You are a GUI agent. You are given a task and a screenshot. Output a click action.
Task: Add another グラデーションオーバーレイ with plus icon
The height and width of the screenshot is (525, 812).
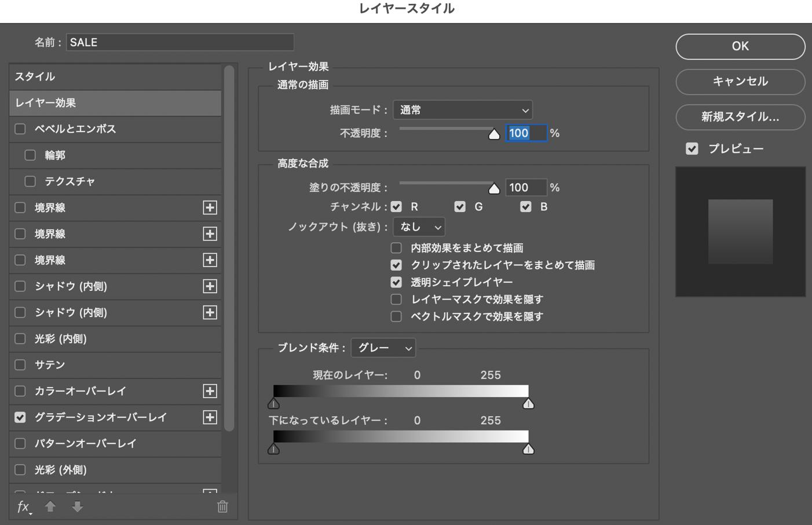(210, 417)
